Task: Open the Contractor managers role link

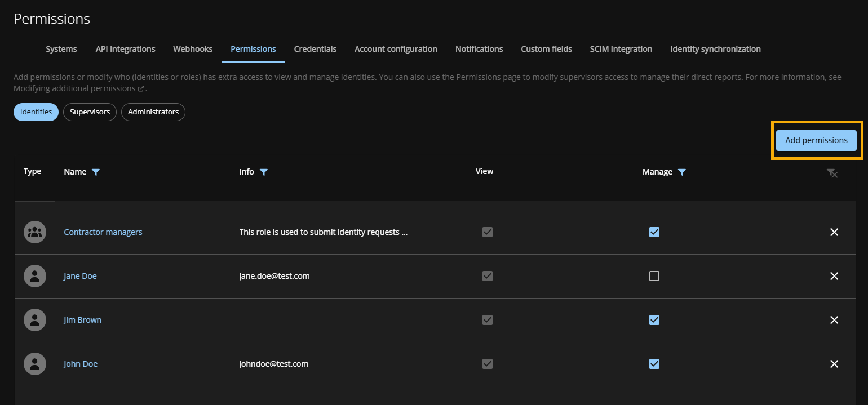Action: pyautogui.click(x=103, y=232)
